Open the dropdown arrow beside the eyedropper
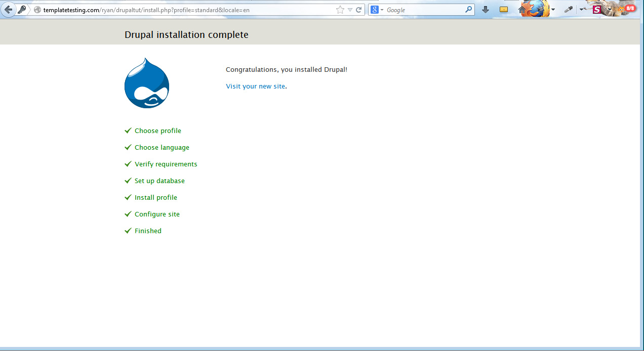 click(581, 10)
